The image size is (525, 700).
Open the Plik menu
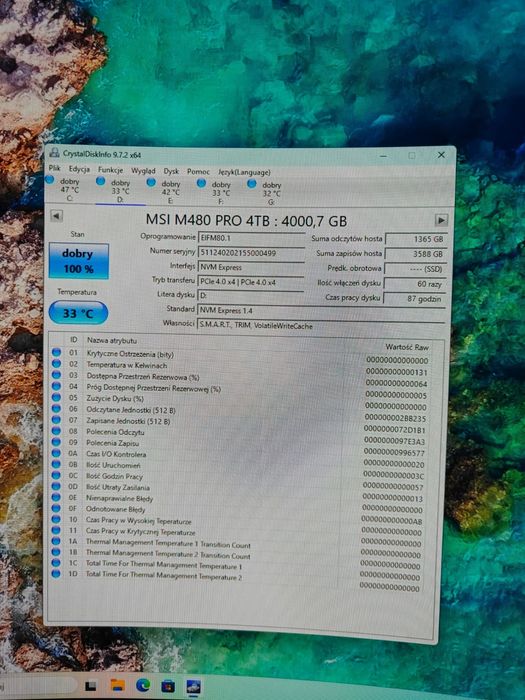[x=54, y=168]
